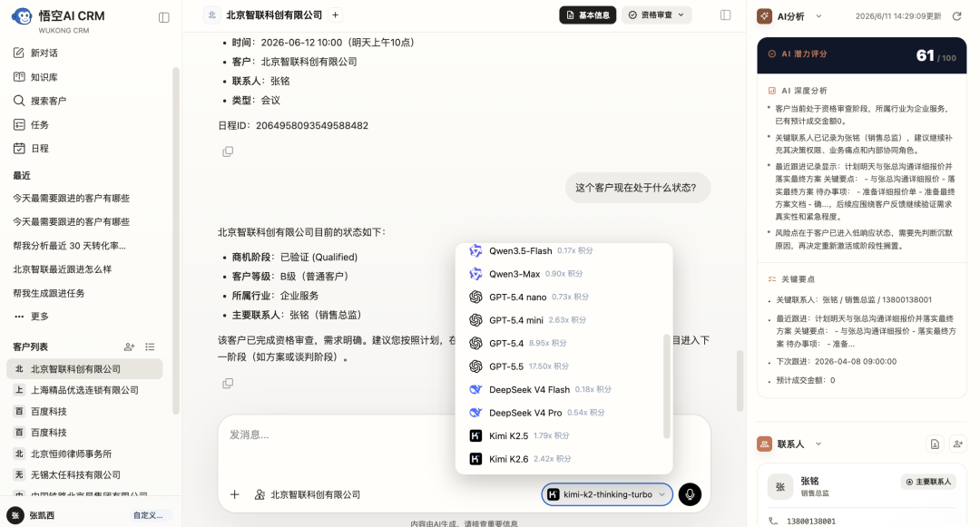Click the 主要联系人 badge on 张铭
980x527 pixels.
[928, 482]
